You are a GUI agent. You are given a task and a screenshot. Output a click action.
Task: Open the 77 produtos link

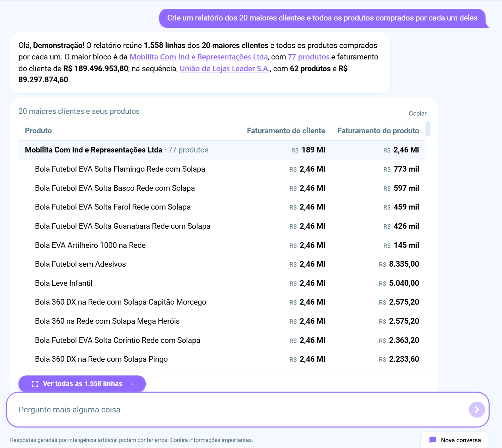coord(308,57)
